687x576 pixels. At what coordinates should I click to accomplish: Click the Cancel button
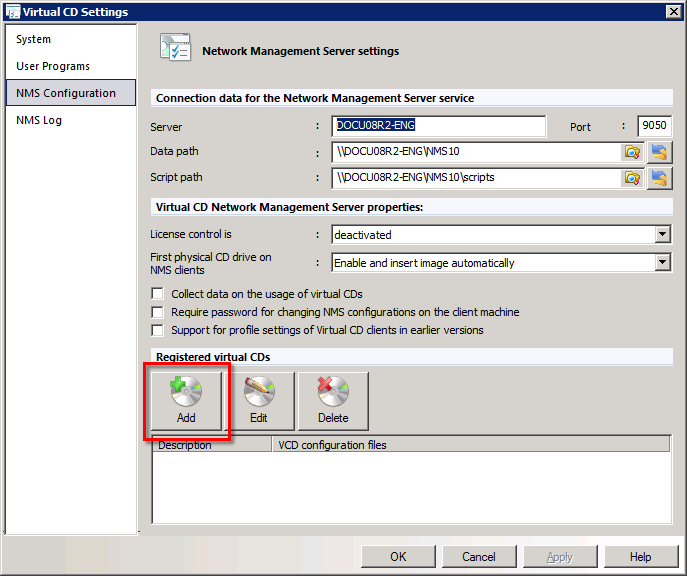click(x=479, y=556)
